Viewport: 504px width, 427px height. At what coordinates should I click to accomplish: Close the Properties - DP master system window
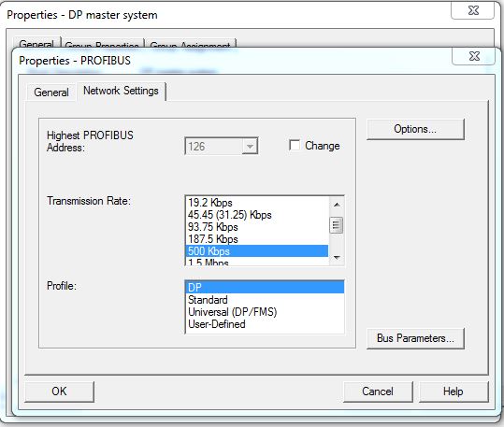[x=473, y=10]
